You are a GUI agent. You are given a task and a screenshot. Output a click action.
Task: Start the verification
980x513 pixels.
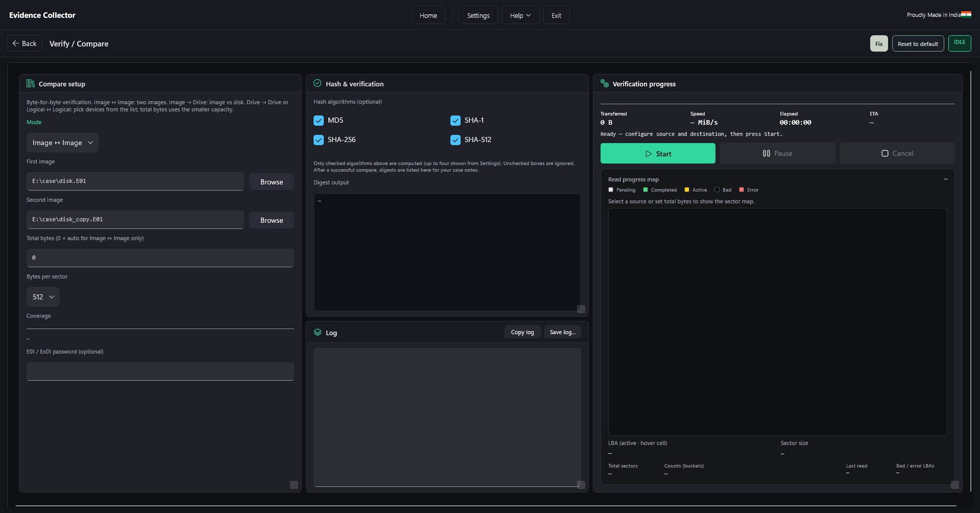[x=658, y=153]
